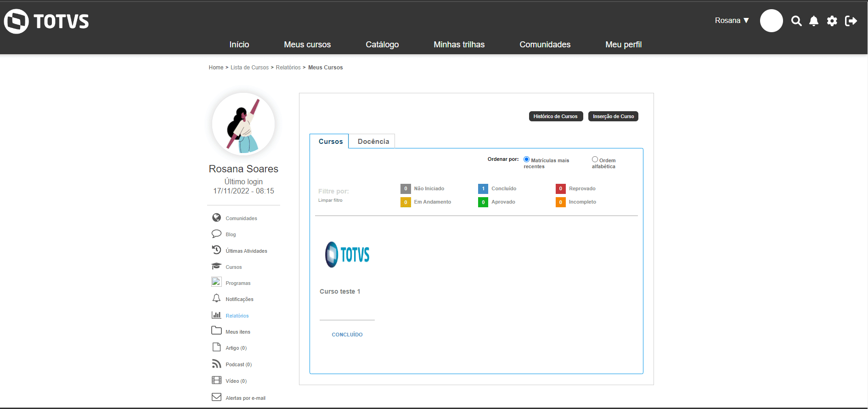Screen dimensions: 868x409
Task: Click Últimas Atividades sidebar text
Action: [x=246, y=251]
